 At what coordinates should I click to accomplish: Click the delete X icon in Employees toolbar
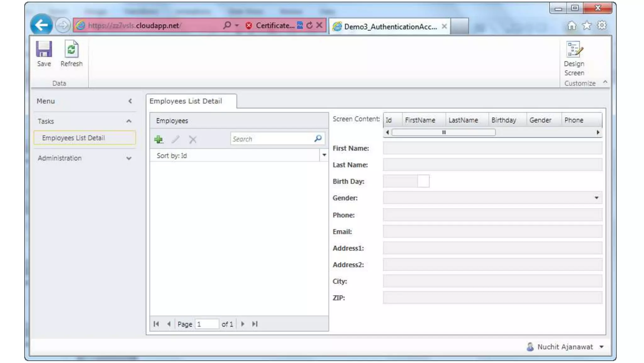tap(192, 139)
